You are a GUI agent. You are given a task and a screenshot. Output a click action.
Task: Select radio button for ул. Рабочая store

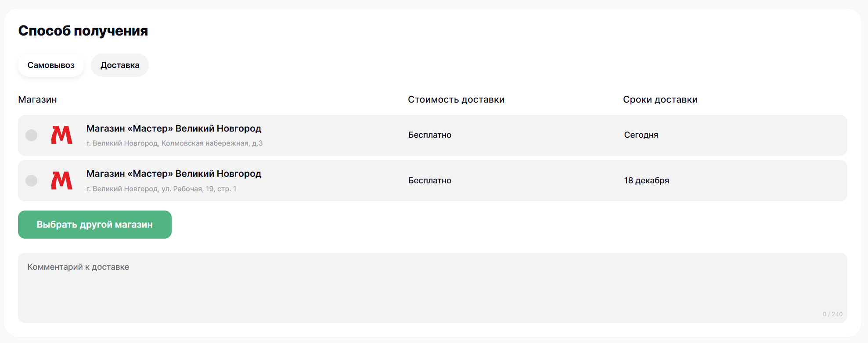point(32,181)
